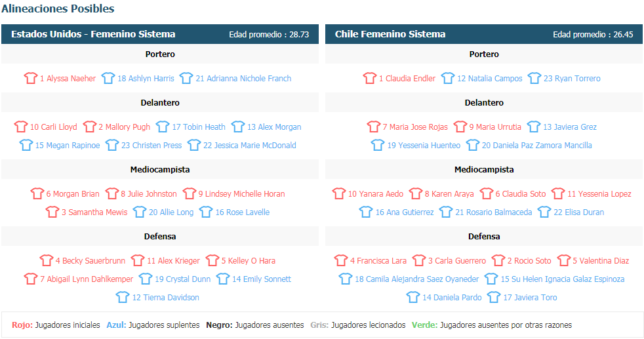Click Edad promedio : 28.73 text

[x=269, y=35]
